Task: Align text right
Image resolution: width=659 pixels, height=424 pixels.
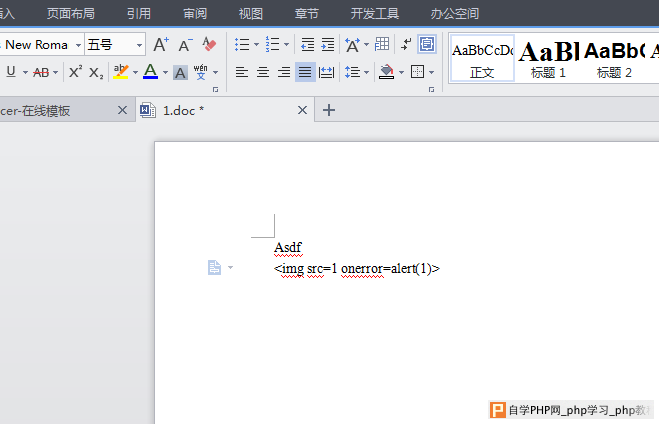Action: tap(284, 72)
